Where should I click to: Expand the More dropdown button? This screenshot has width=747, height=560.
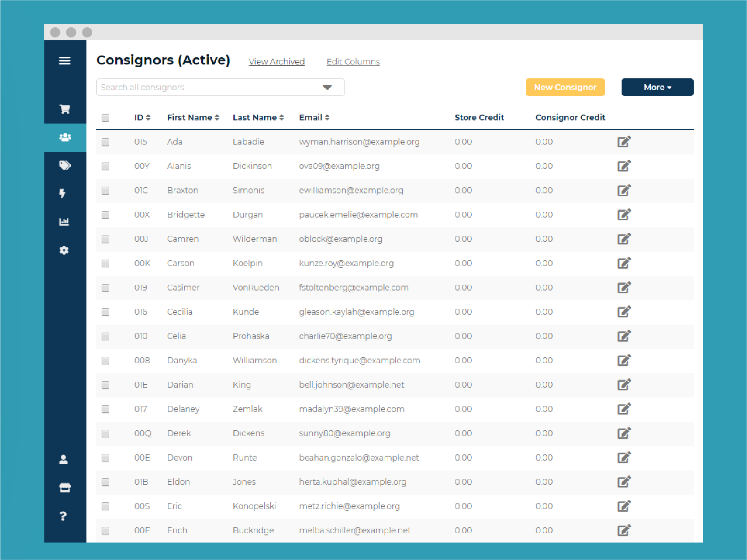click(657, 87)
